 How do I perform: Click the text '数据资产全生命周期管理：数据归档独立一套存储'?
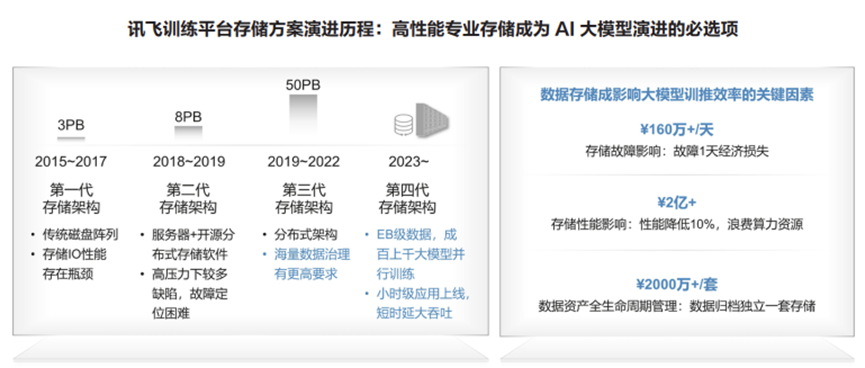coord(677,306)
